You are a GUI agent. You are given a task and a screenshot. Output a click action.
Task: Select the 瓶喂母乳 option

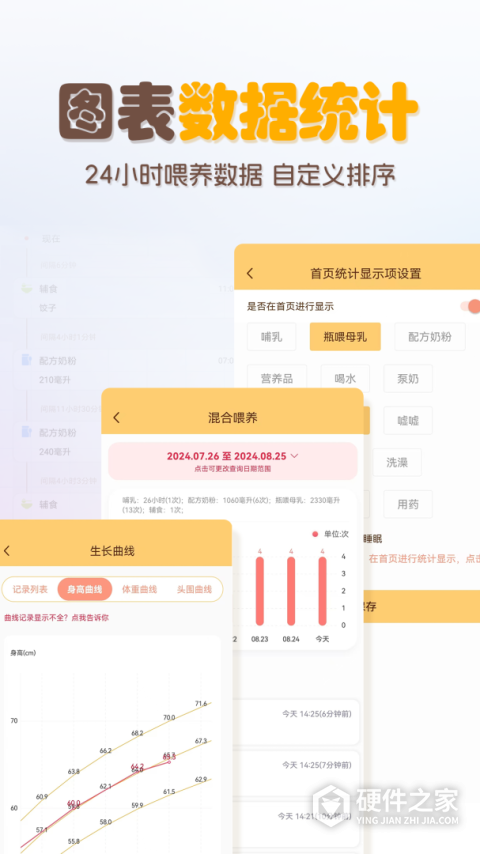(345, 337)
